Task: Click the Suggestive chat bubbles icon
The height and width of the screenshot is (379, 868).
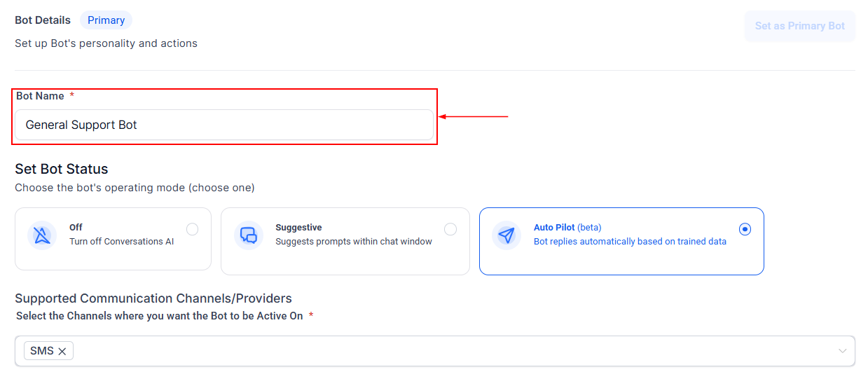Action: [249, 235]
